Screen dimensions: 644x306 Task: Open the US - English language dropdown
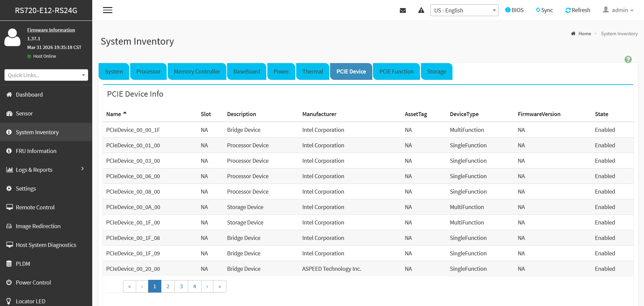464,10
